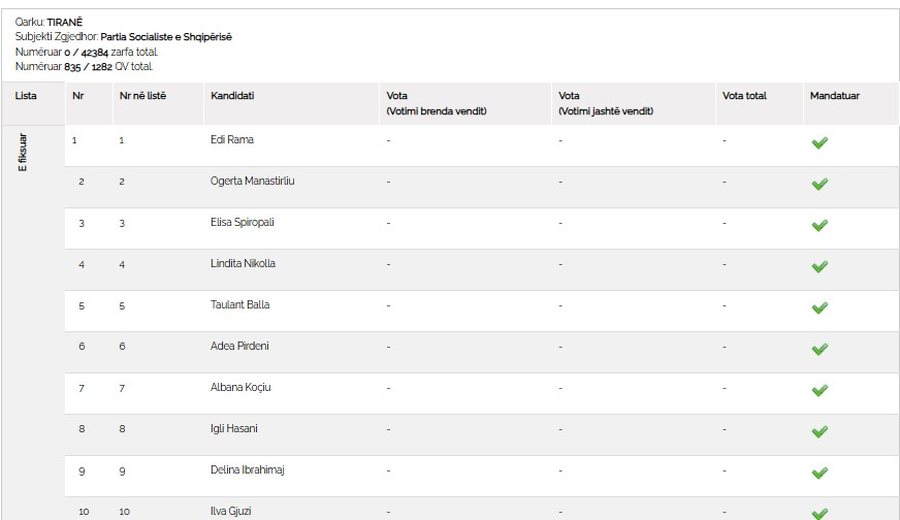
Task: Click Ogerta Manastirliu's green checkmark icon
Action: click(x=820, y=184)
